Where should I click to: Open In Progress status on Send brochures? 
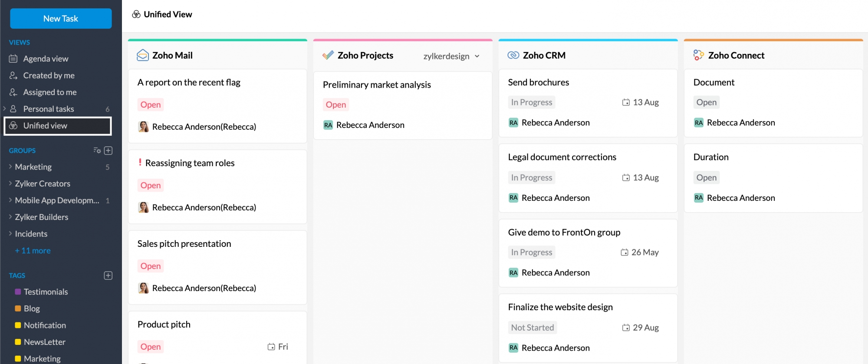click(x=532, y=102)
